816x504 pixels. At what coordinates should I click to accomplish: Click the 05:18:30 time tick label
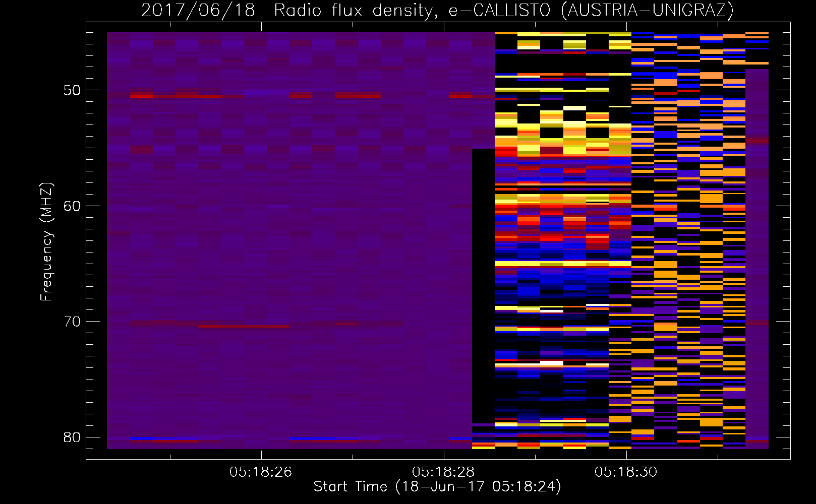[x=626, y=472]
